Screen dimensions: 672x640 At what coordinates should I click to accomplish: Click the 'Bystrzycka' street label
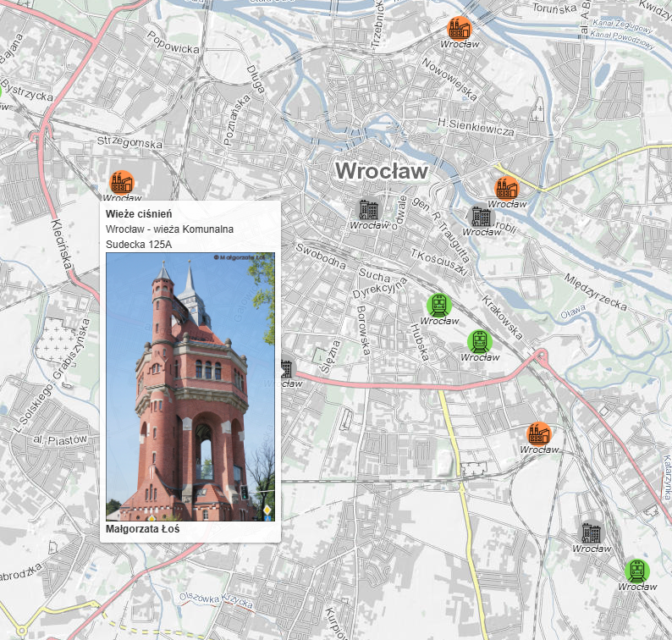click(27, 91)
